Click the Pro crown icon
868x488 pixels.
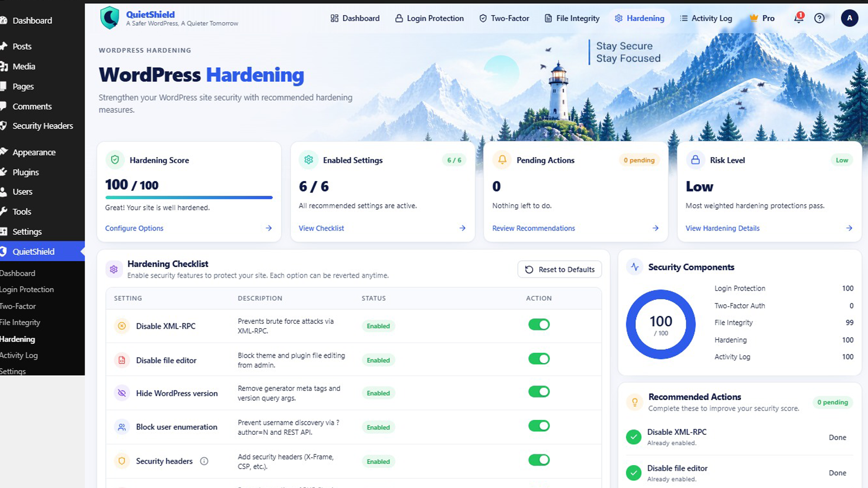point(754,18)
